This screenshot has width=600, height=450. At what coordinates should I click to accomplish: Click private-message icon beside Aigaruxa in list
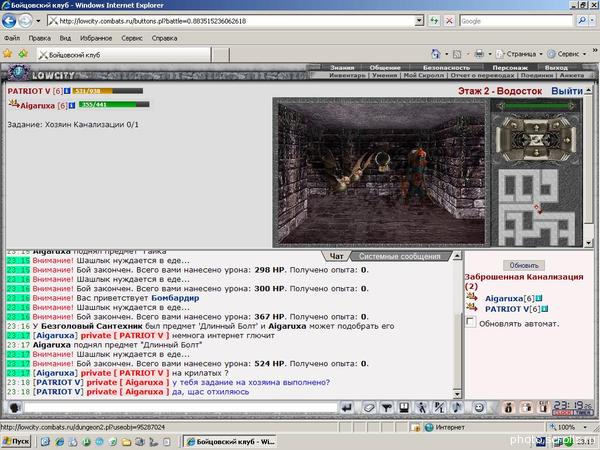(472, 297)
